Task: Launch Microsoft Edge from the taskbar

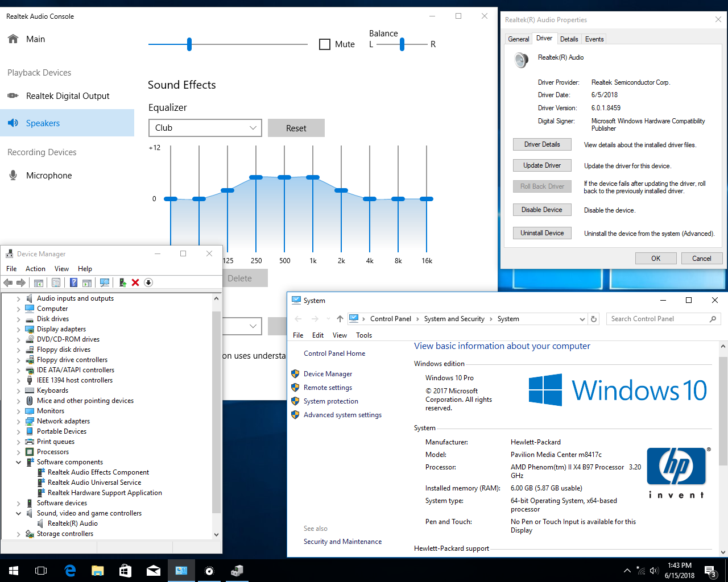Action: [x=70, y=571]
